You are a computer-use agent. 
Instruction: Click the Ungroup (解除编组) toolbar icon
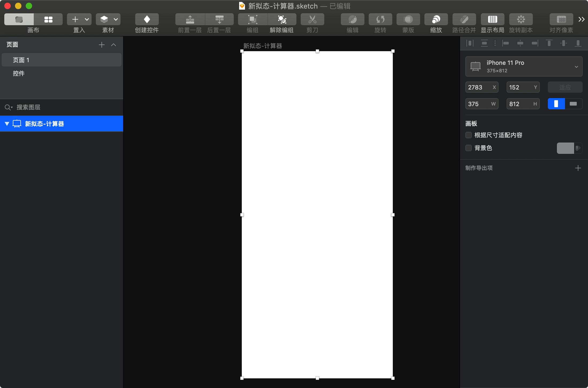click(x=282, y=19)
